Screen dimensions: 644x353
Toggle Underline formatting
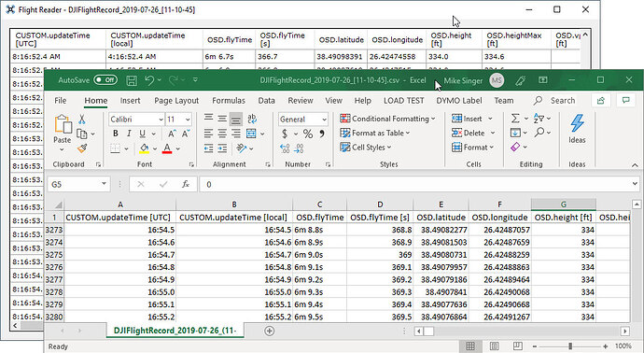coord(142,134)
